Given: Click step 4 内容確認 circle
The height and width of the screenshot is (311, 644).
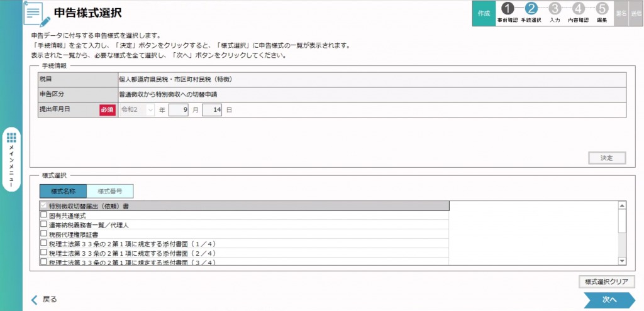Looking at the screenshot, I should point(578,9).
